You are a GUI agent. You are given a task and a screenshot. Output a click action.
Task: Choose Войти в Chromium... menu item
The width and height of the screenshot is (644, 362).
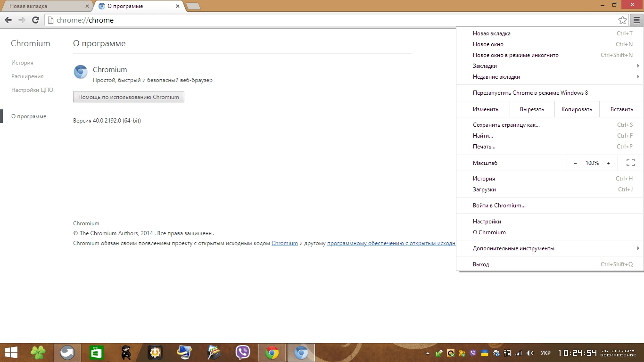point(550,206)
